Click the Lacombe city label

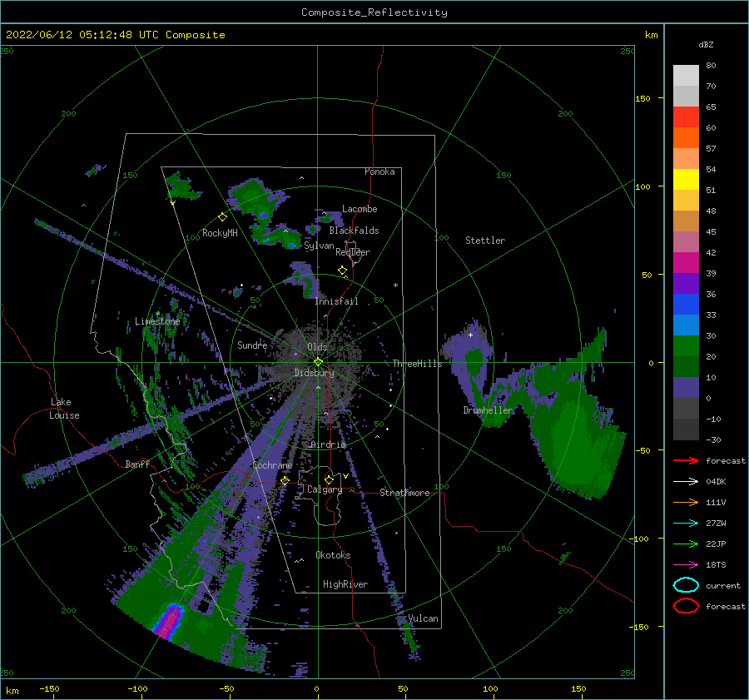360,209
